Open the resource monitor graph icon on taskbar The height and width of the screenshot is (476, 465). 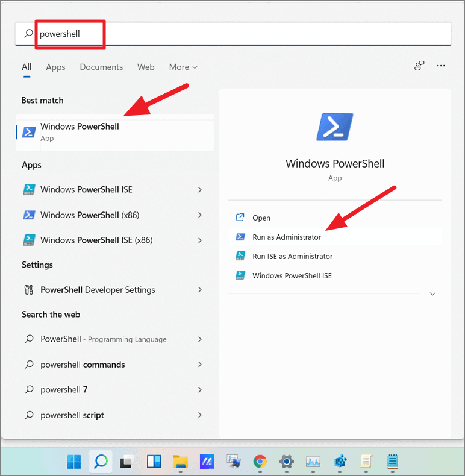313,462
